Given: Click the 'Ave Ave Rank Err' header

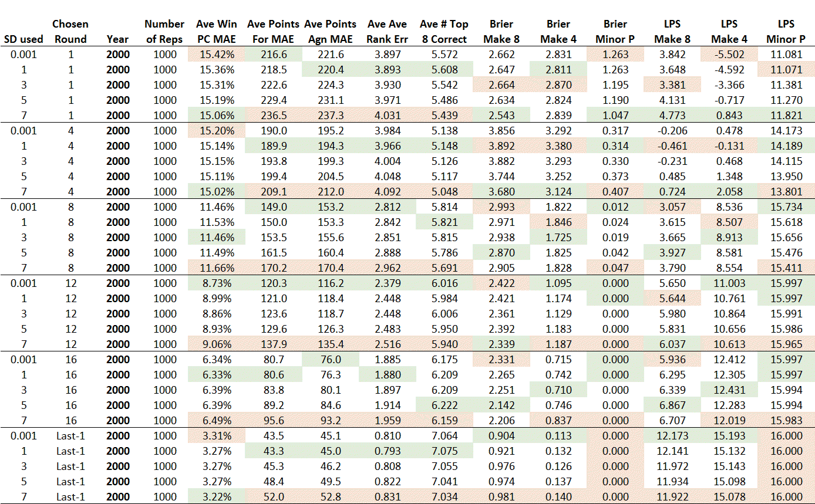Looking at the screenshot, I should pos(388,32).
